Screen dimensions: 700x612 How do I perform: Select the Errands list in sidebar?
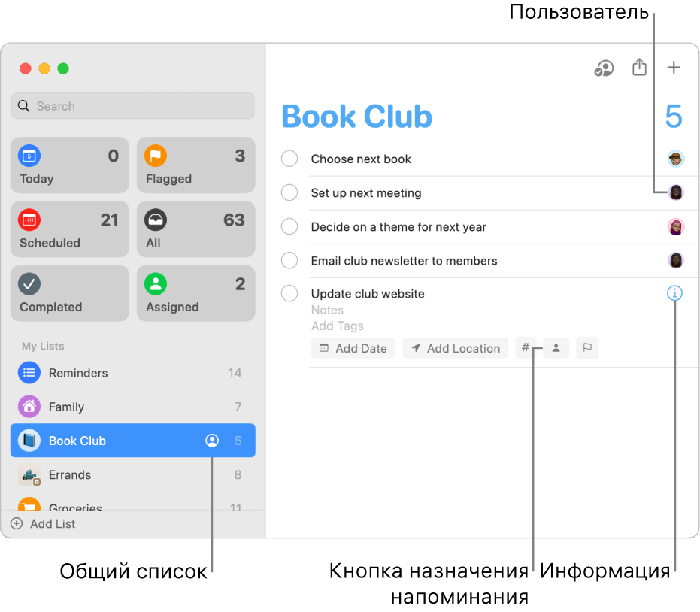(133, 474)
